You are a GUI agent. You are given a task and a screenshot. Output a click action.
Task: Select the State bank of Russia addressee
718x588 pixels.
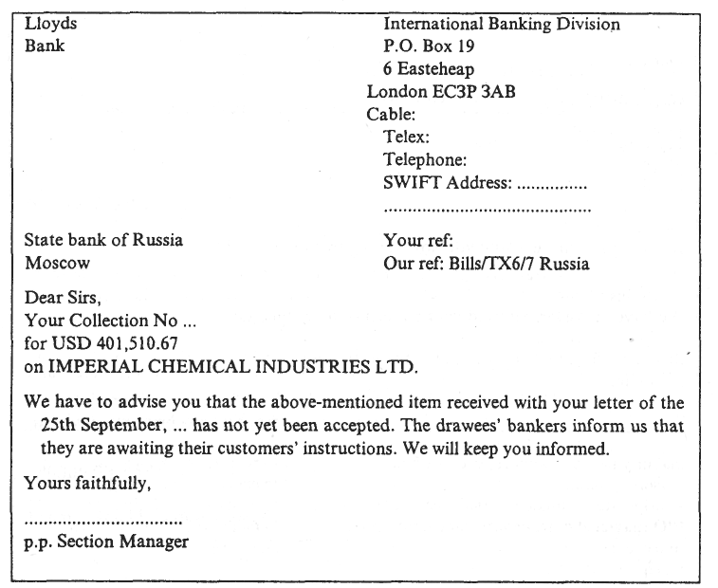coord(103,240)
